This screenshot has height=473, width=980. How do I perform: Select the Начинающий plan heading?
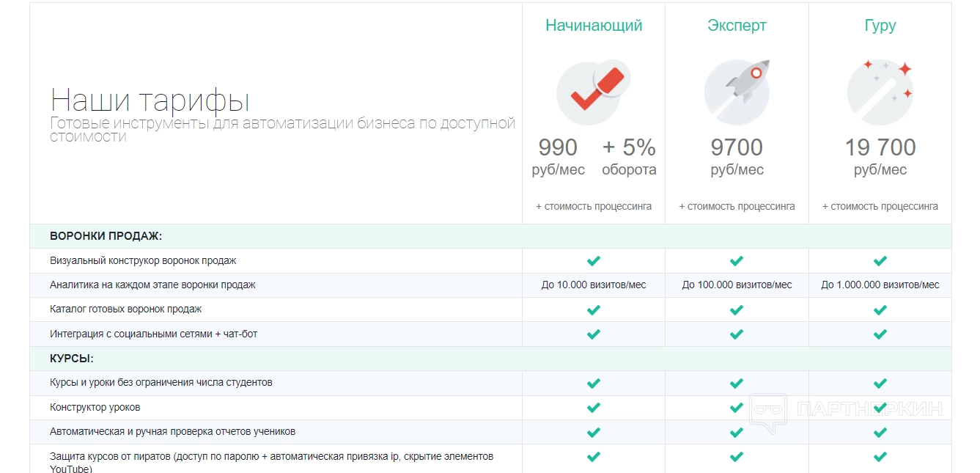click(594, 26)
